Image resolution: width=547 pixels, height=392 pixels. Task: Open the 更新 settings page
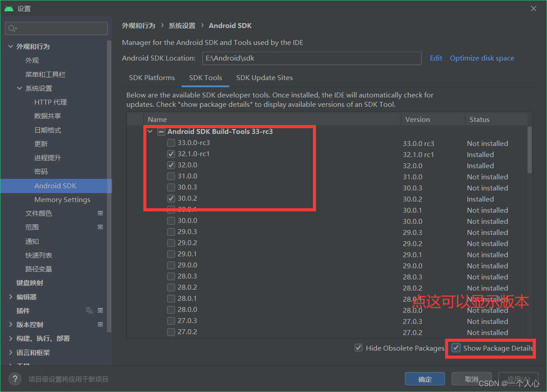coord(41,144)
